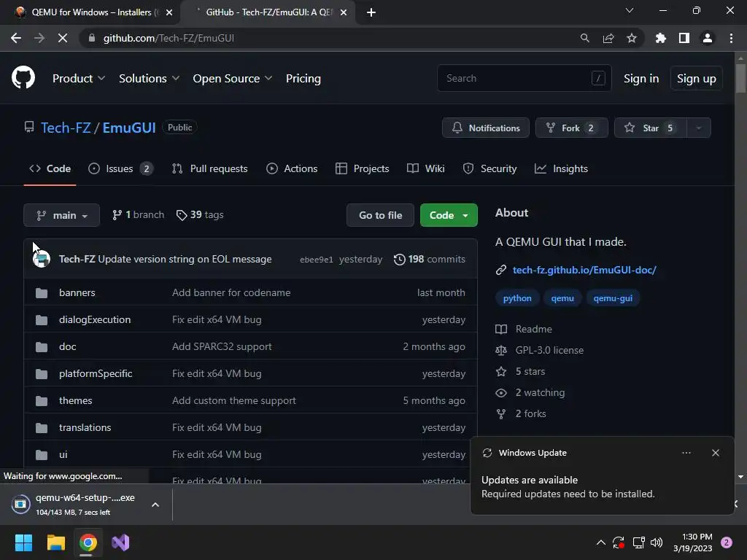This screenshot has width=747, height=560.
Task: View the 2 watching link
Action: point(540,392)
